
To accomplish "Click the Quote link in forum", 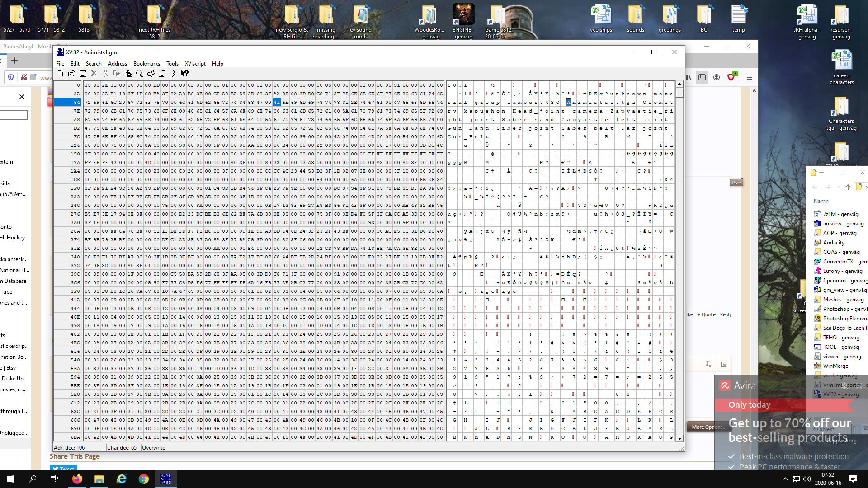I will tap(707, 314).
